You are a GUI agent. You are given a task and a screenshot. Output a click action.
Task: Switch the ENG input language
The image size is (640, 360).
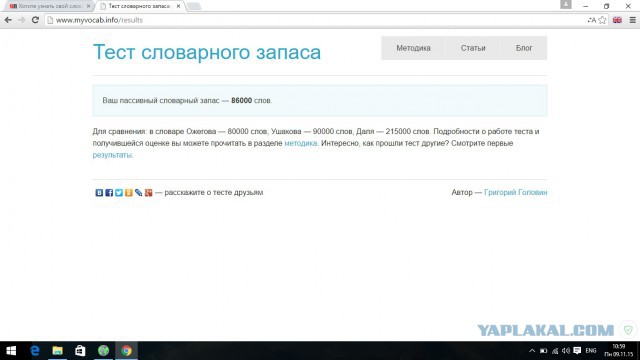pyautogui.click(x=591, y=351)
